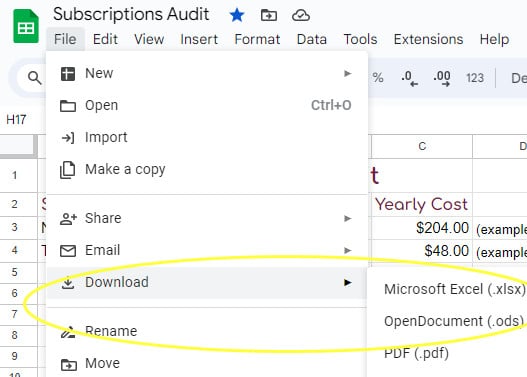Viewport: 527px width, 377px height.
Task: Click the Share person-plus icon
Action: point(68,219)
